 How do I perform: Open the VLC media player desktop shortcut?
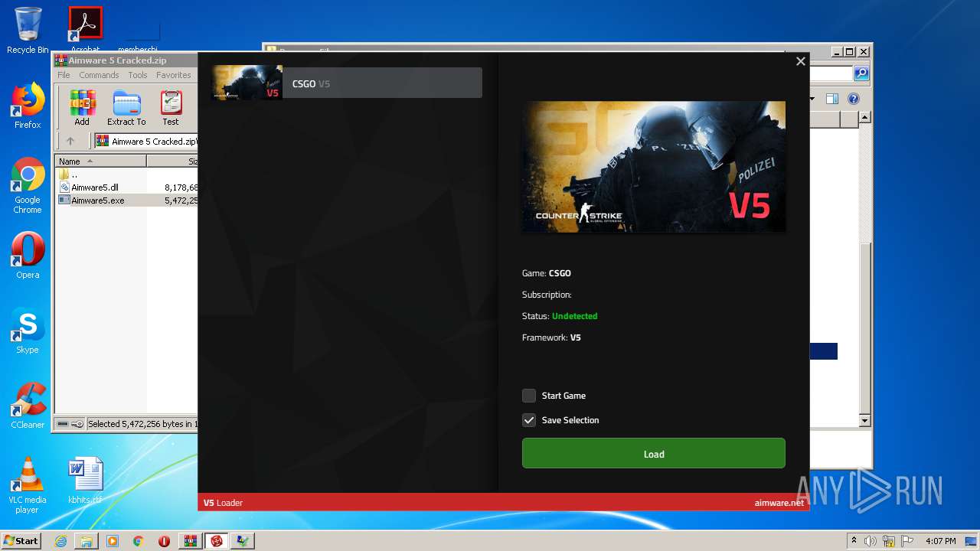(x=28, y=486)
